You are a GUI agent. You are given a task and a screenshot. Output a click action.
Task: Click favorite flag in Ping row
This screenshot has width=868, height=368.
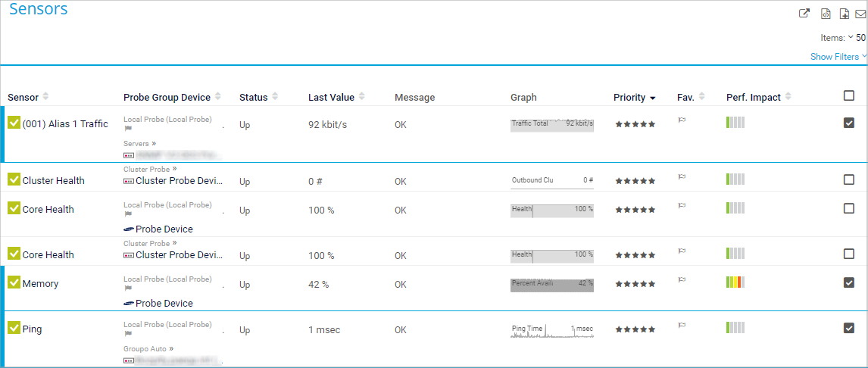click(681, 326)
